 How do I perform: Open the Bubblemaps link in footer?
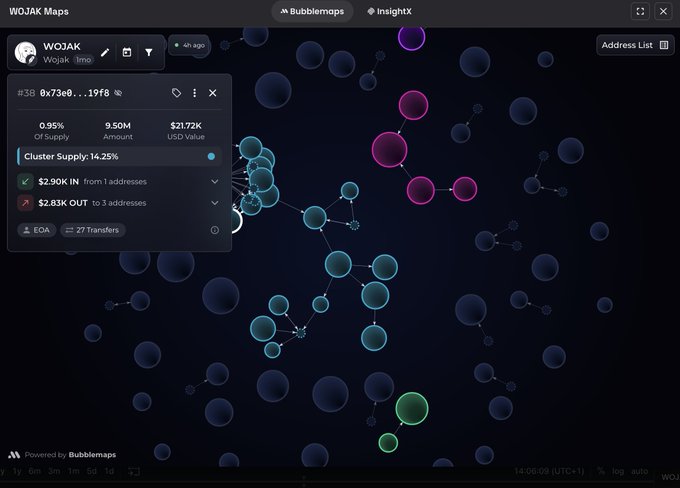(92, 455)
